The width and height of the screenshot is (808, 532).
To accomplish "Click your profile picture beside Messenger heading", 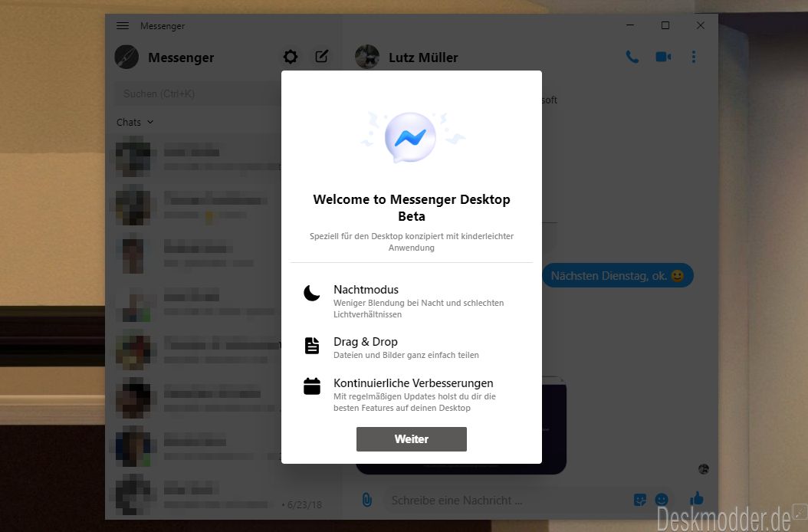I will click(x=126, y=57).
